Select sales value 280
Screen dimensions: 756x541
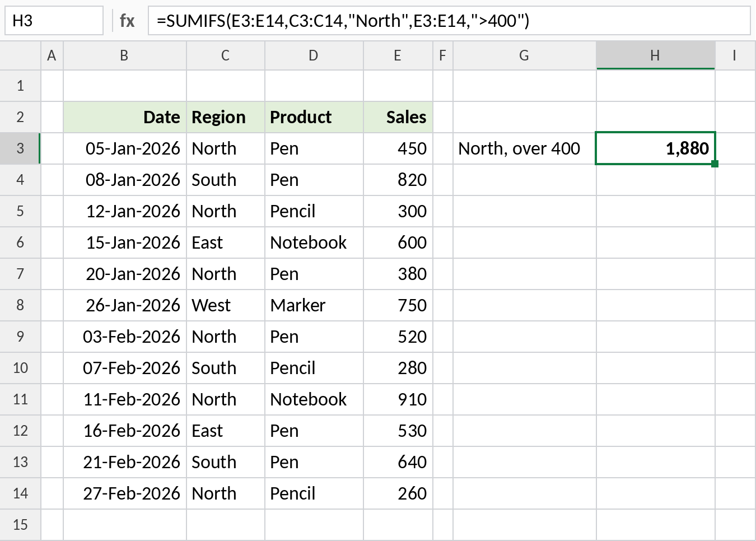[x=398, y=368]
